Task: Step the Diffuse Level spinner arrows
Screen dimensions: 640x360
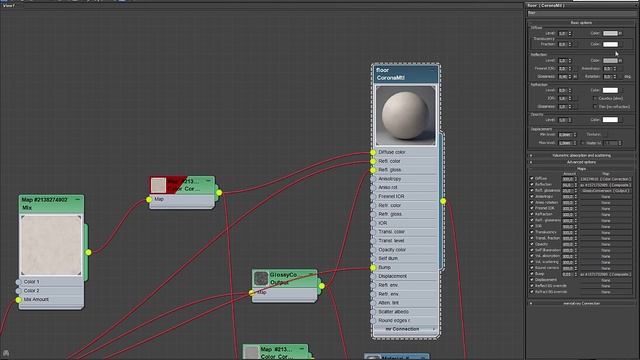Action: click(x=570, y=33)
